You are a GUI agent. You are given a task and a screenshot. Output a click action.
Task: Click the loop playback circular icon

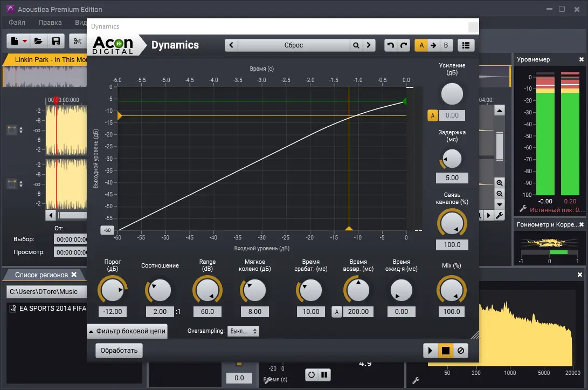(x=312, y=374)
